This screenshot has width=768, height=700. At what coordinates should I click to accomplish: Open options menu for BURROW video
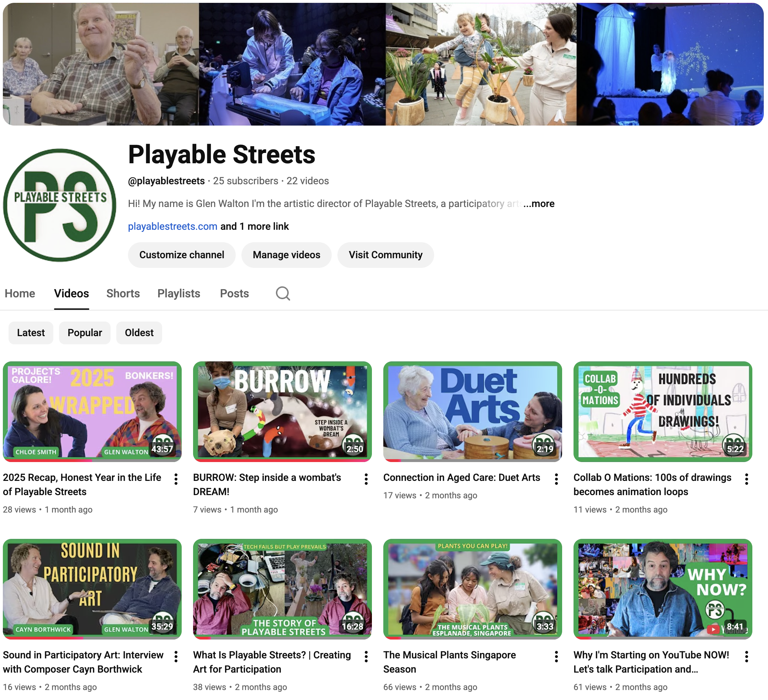click(x=366, y=479)
